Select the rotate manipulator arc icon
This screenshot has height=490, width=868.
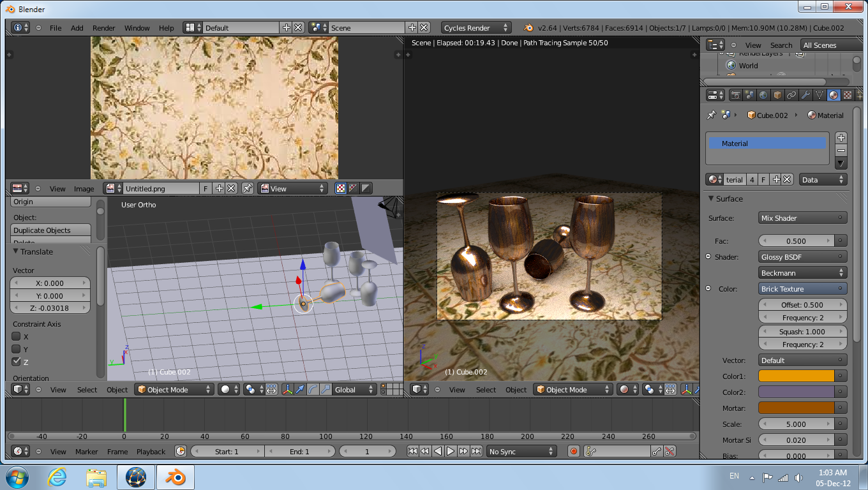point(313,389)
